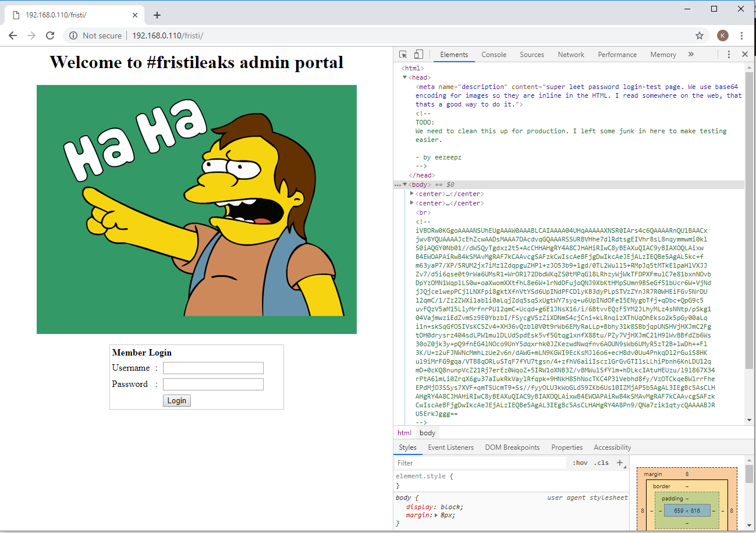Image resolution: width=756 pixels, height=533 pixels.
Task: Open the Not secure site info icon
Action: pos(73,35)
